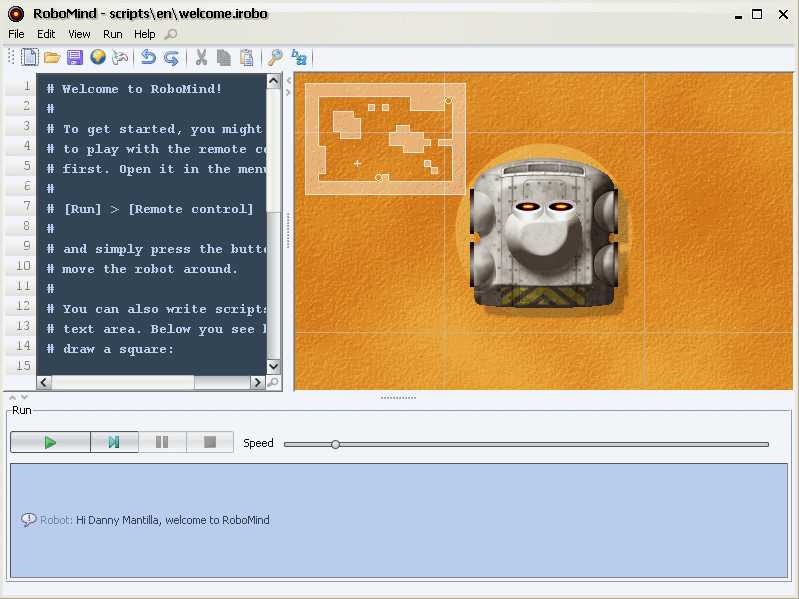
Task: Paste from the clipboard icon
Action: [x=247, y=58]
